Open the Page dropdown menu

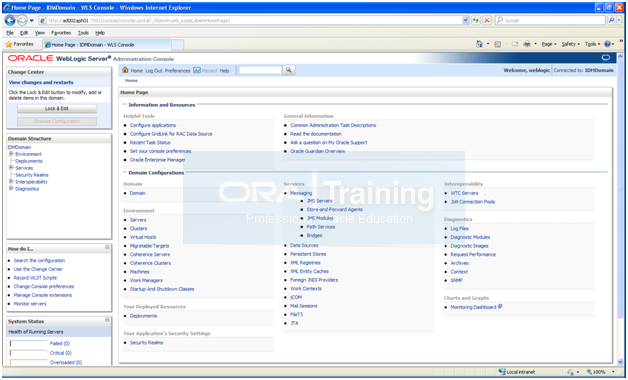click(549, 44)
